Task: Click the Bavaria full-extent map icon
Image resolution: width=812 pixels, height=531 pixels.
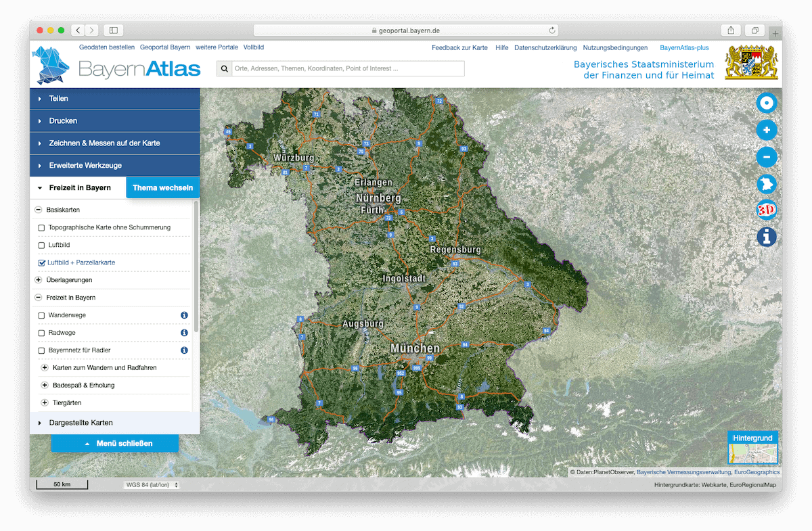Action: click(x=766, y=184)
